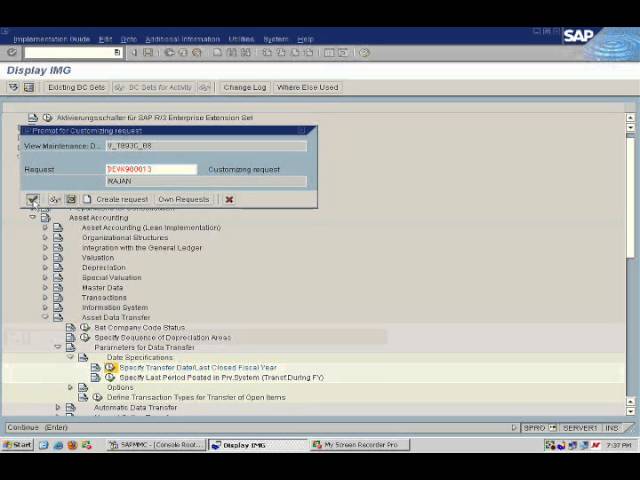The height and width of the screenshot is (480, 640).
Task: Open the System menu
Action: [x=276, y=39]
